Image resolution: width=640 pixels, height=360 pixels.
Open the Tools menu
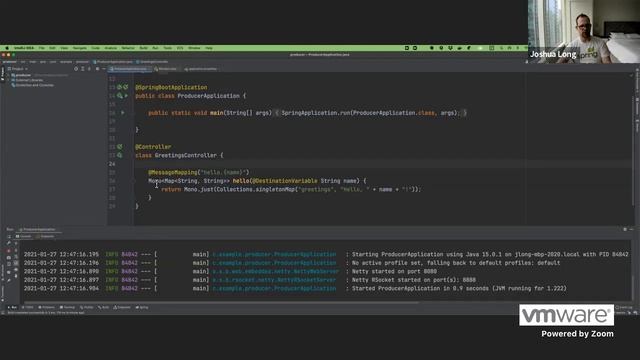[x=168, y=48]
